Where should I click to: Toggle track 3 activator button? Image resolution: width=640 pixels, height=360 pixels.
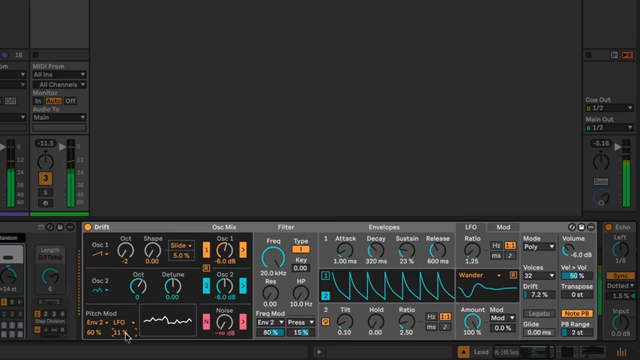[45, 178]
